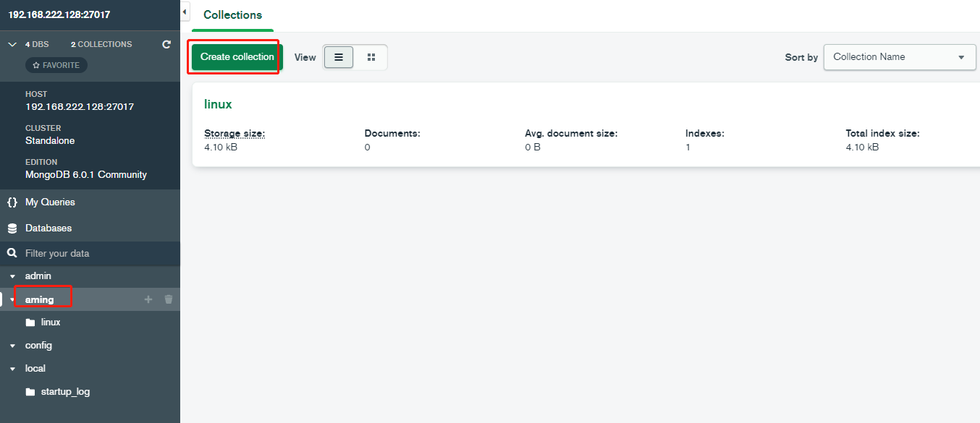Refresh databases using the reload icon
The width and height of the screenshot is (980, 423).
click(166, 44)
